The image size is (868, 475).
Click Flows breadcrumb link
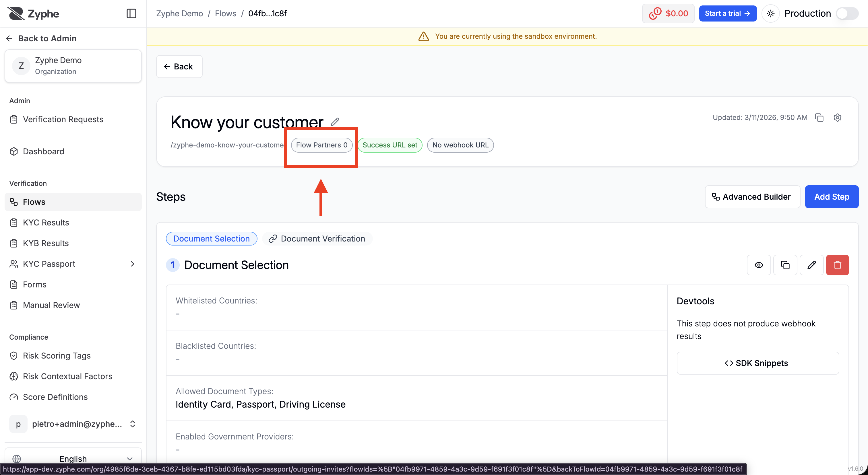(225, 13)
